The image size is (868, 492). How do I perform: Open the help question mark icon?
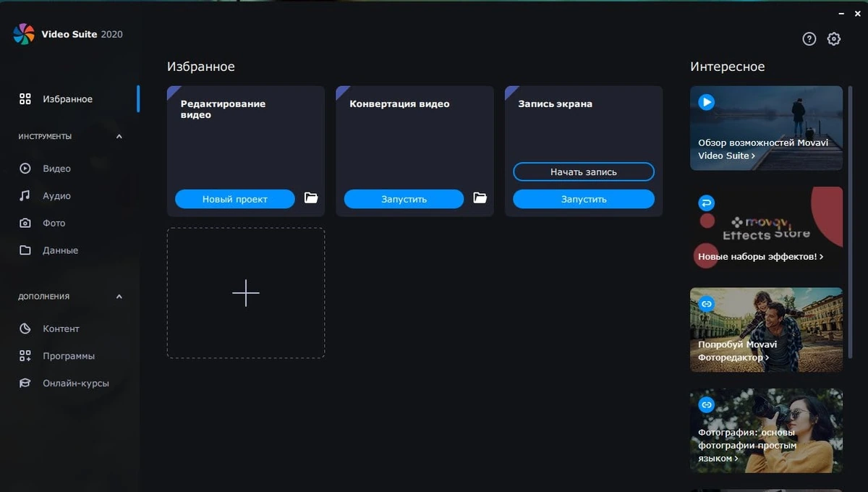point(809,39)
